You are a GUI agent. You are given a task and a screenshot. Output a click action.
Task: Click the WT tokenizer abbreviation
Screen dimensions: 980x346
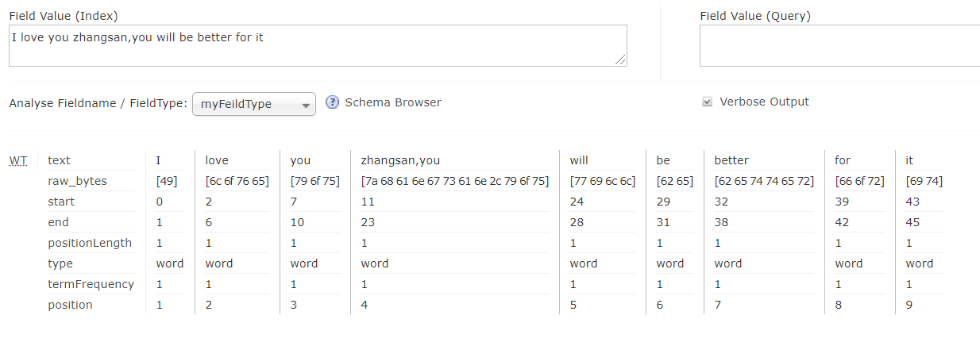[17, 161]
